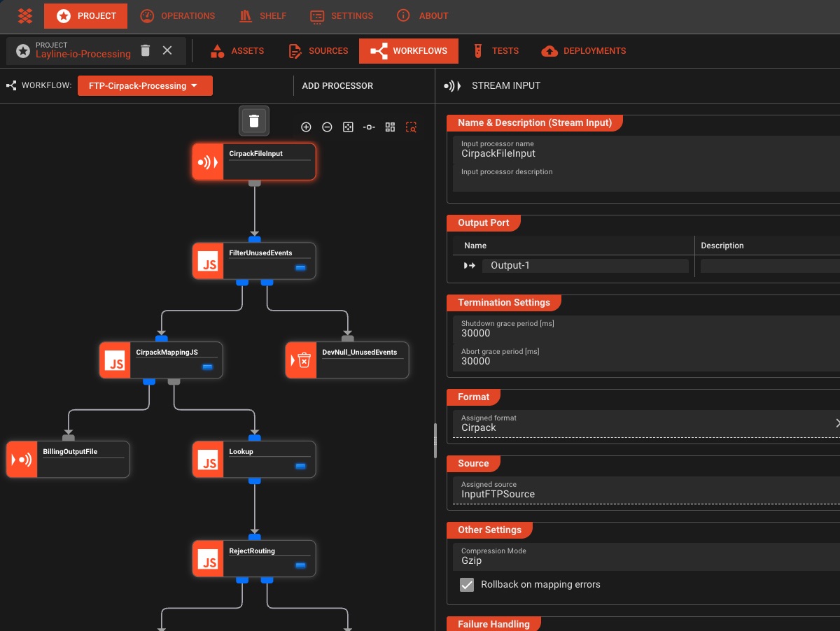Click the Layline logo icon top left
This screenshot has width=840, height=631.
click(x=24, y=15)
